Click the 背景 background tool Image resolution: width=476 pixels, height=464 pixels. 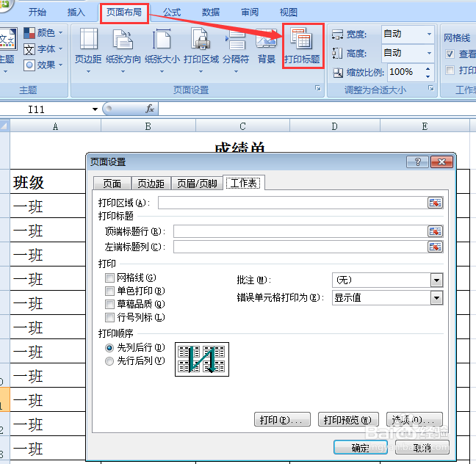point(266,46)
